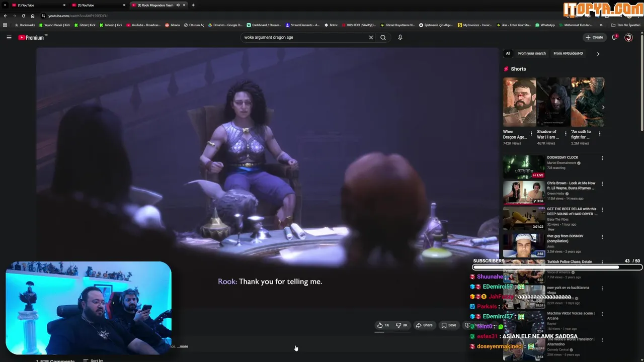
Task: Like the video (1K)
Action: [x=383, y=325]
